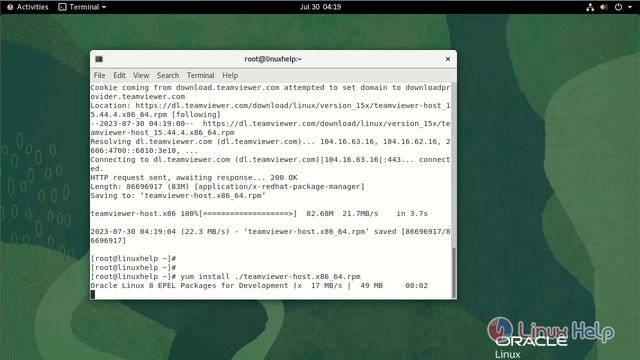
Task: Click the terminal cursor block at bottom
Action: [93, 295]
